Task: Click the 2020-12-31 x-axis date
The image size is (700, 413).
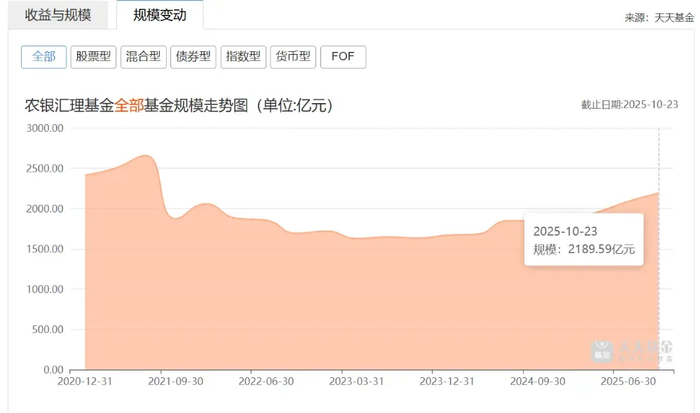Action: click(85, 381)
